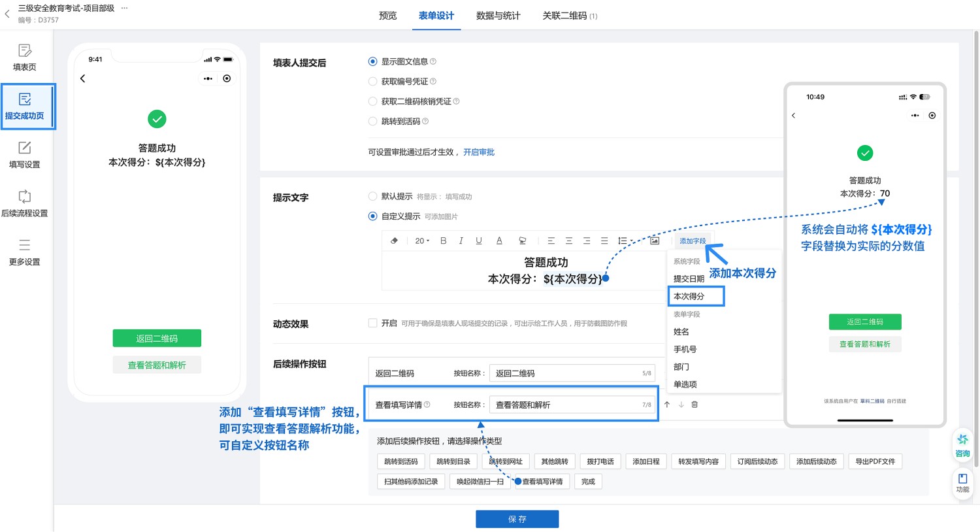The width and height of the screenshot is (980, 532).
Task: Apply italic formatting in the editor
Action: pos(461,241)
